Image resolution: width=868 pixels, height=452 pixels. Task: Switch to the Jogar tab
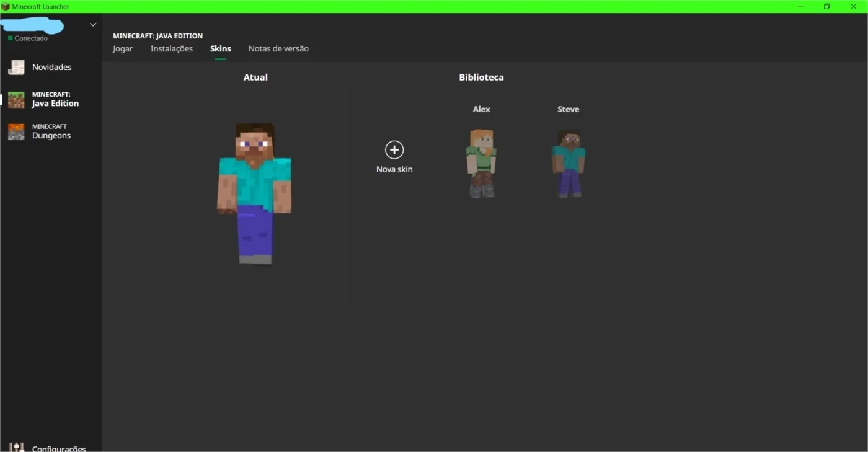coord(123,48)
